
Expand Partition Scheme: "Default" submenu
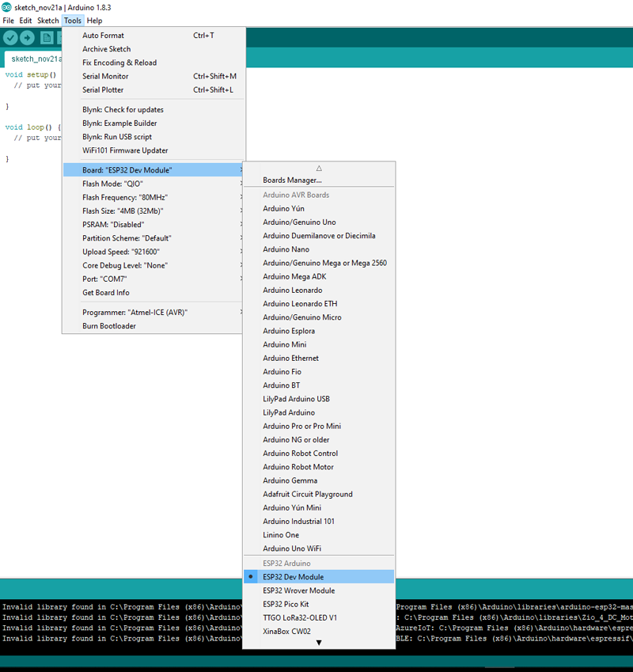click(154, 238)
